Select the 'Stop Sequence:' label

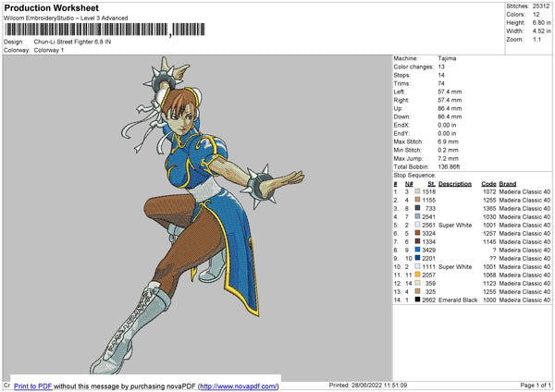(414, 176)
